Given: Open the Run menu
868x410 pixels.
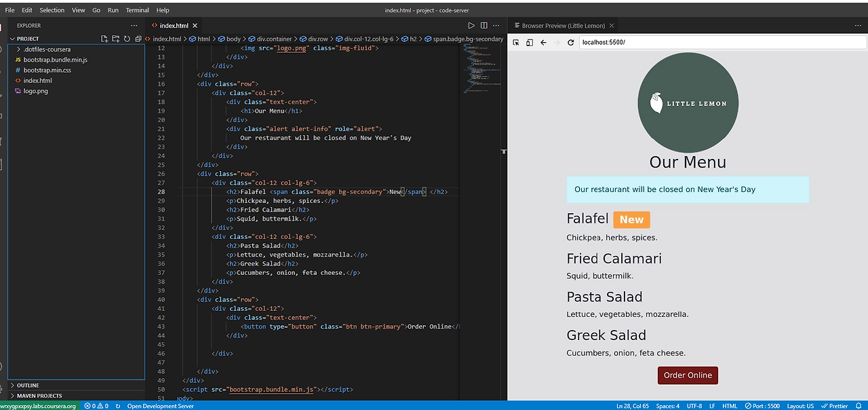Looking at the screenshot, I should pyautogui.click(x=113, y=10).
